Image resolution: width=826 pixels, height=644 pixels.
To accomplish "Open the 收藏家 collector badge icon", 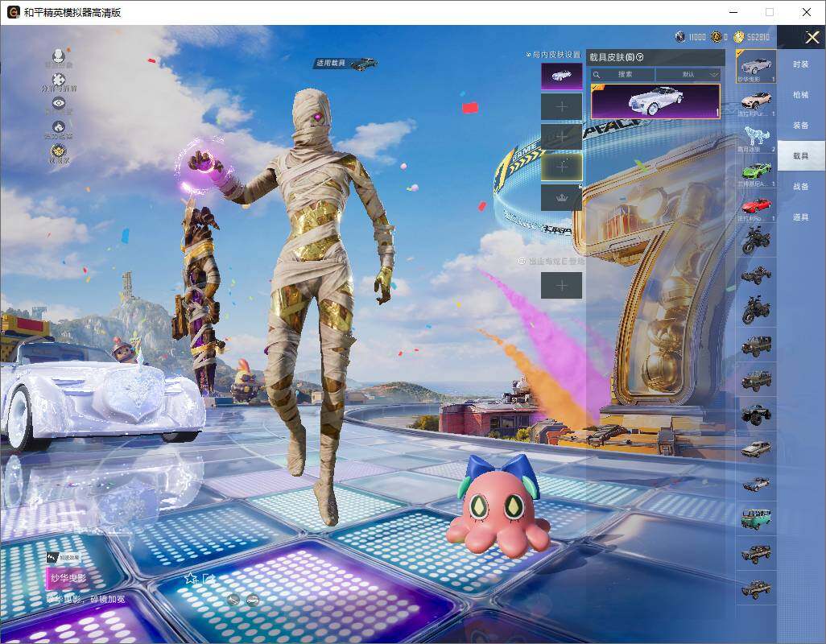I will point(59,151).
